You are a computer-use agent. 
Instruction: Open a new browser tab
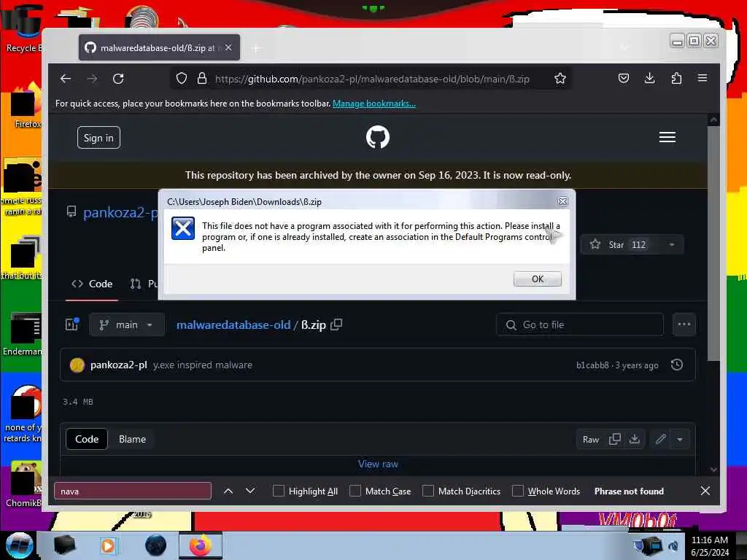[256, 48]
